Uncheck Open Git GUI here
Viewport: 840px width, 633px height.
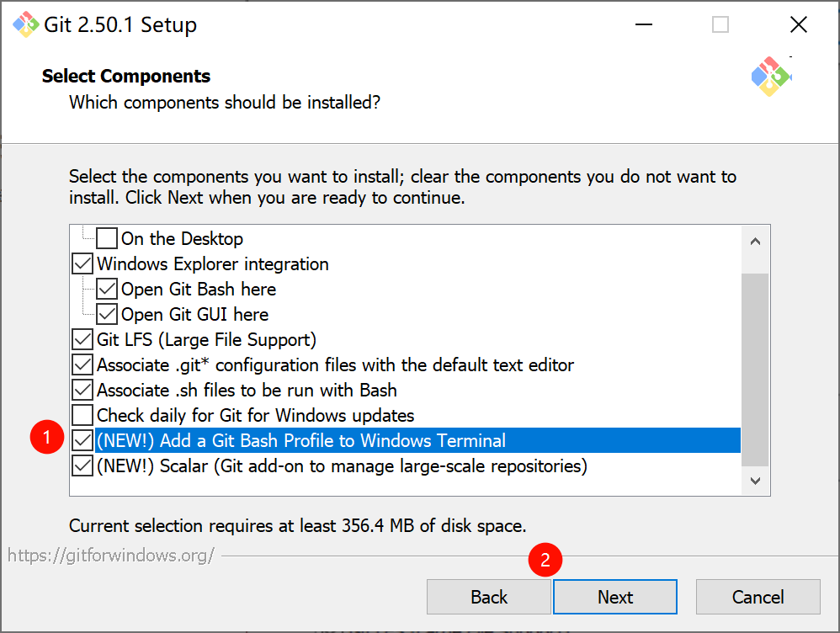[107, 314]
